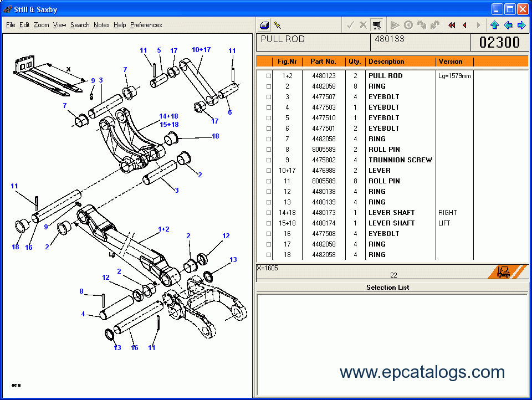Click the blue right arrow icon
The height and width of the screenshot is (400, 532).
click(x=521, y=25)
